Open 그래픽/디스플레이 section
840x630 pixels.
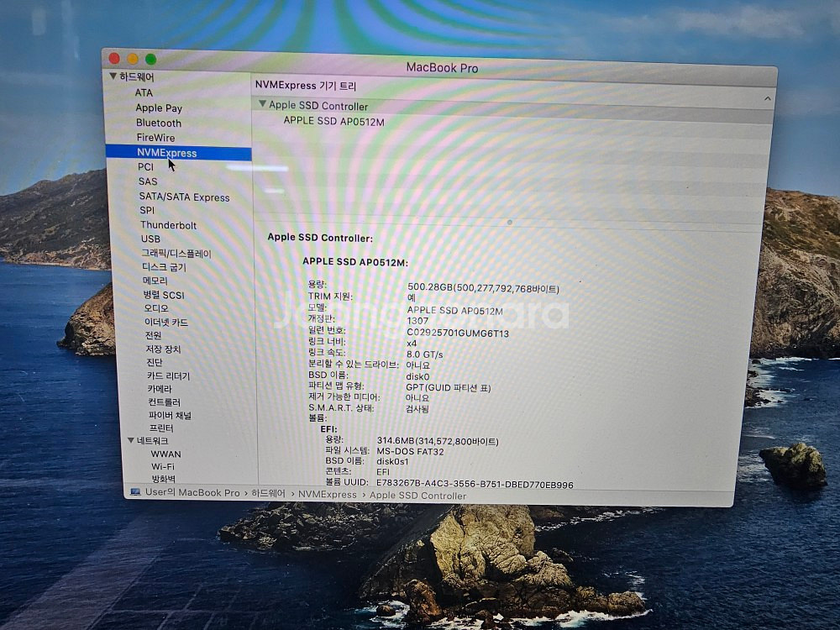[176, 253]
